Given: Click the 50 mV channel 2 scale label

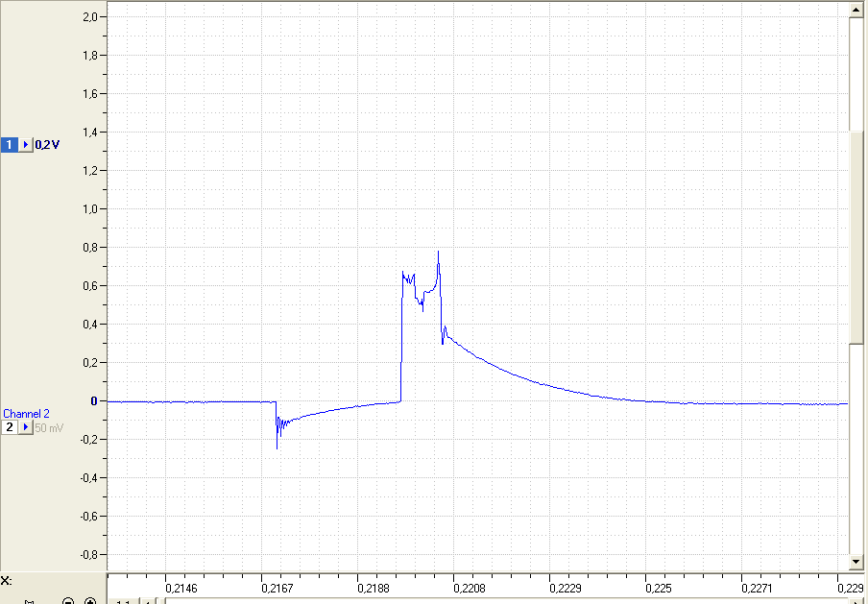Looking at the screenshot, I should click(49, 428).
